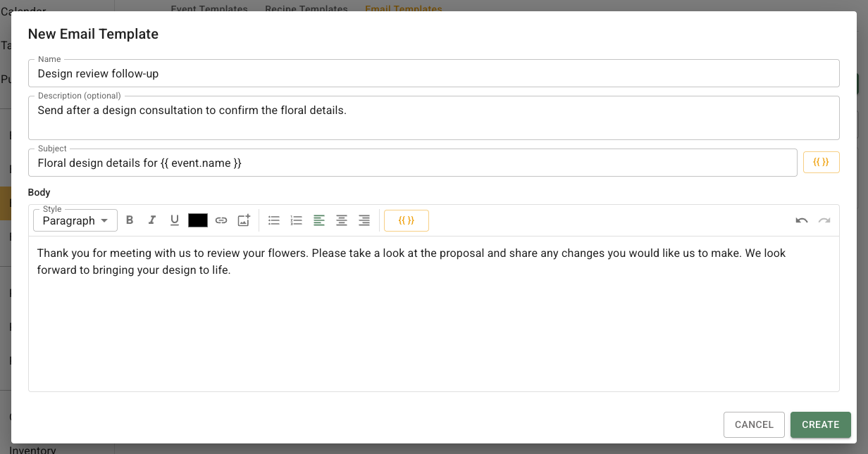Apply bulleted list formatting

(274, 220)
